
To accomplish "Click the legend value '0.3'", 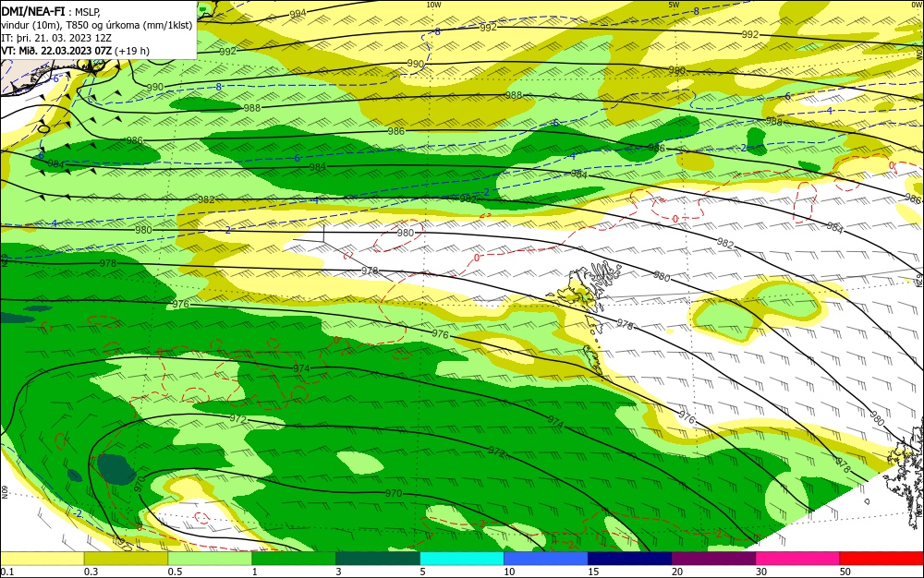I will tap(91, 572).
